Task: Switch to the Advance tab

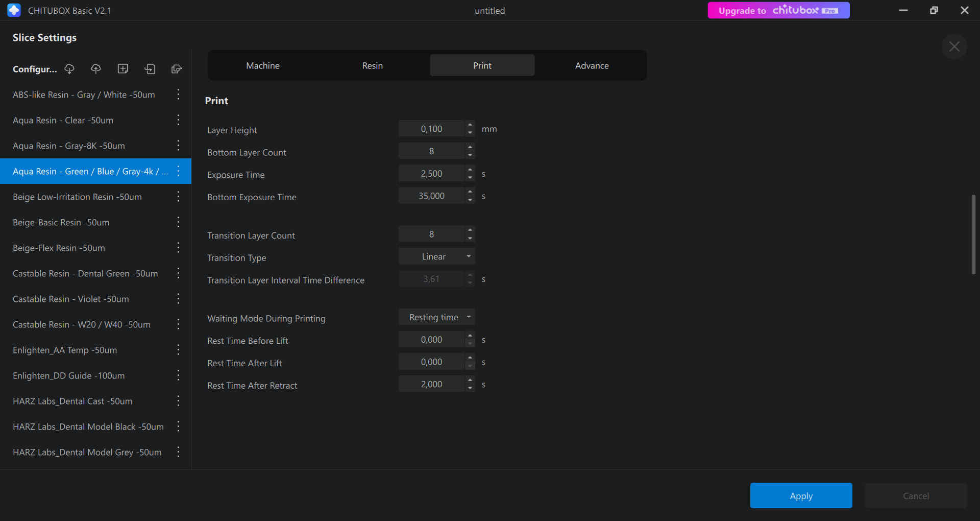Action: tap(592, 65)
